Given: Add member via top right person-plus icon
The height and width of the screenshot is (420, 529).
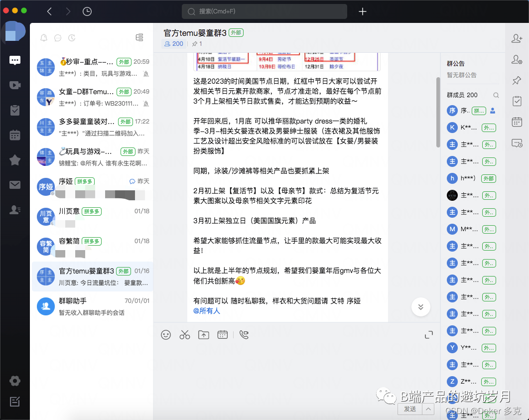Looking at the screenshot, I should pyautogui.click(x=517, y=38).
